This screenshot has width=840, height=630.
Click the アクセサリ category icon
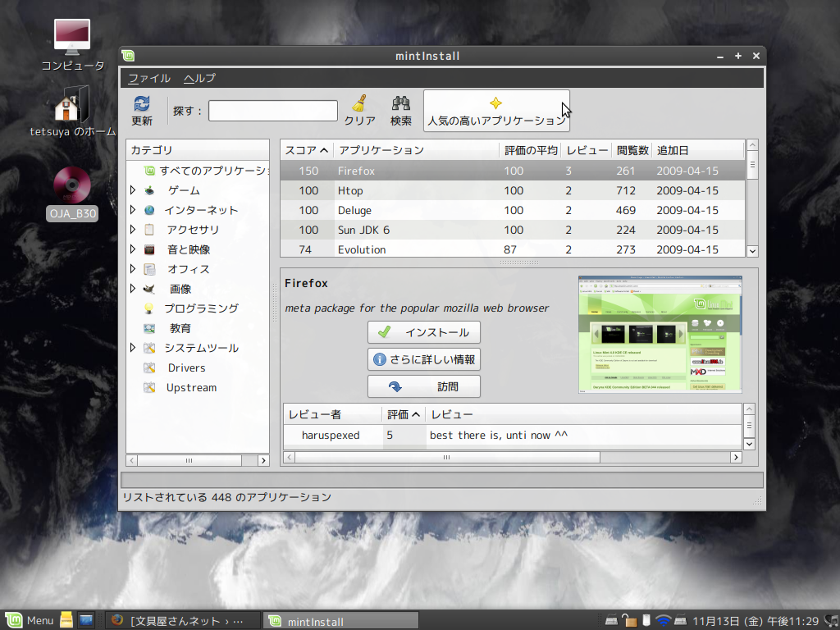[x=149, y=230]
